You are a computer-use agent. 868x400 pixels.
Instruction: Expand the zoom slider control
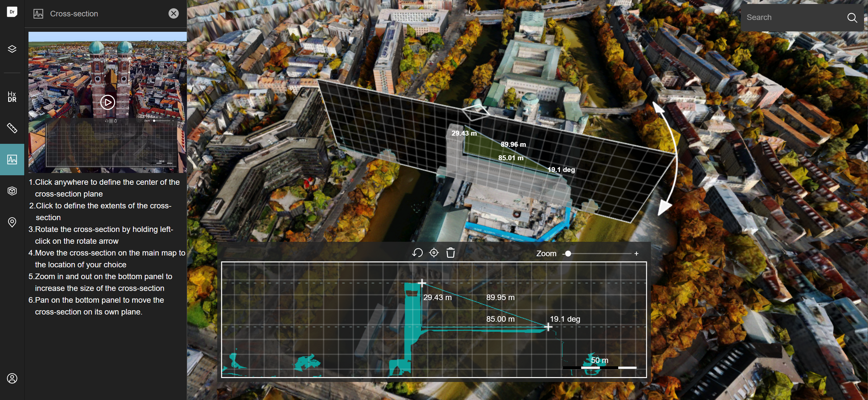[x=638, y=253]
